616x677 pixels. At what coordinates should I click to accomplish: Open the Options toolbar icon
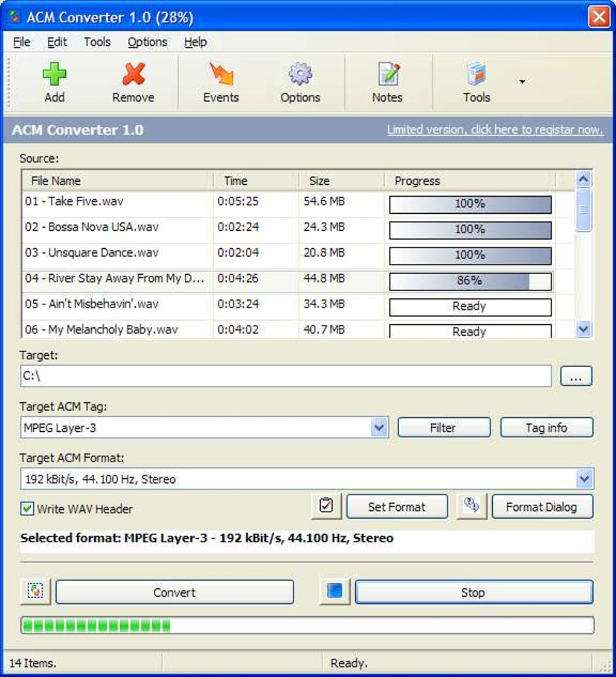pyautogui.click(x=300, y=79)
